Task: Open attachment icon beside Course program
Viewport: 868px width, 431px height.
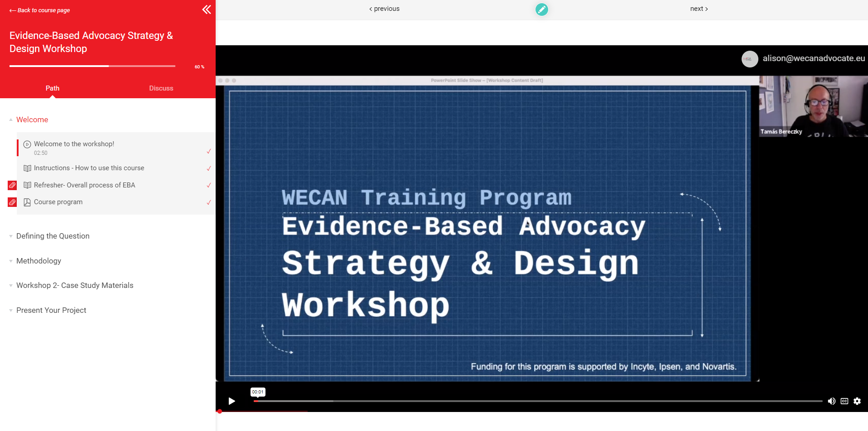Action: tap(12, 202)
